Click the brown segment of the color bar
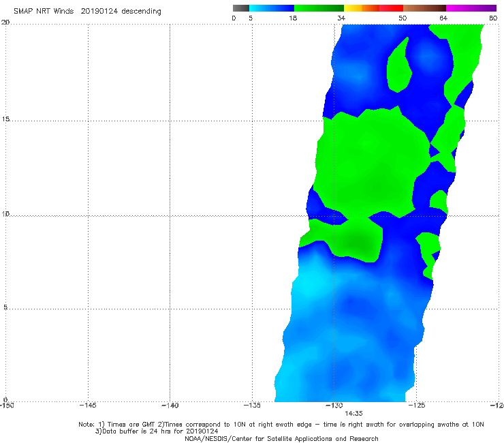Image resolution: width=504 pixels, height=443 pixels. coord(424,8)
